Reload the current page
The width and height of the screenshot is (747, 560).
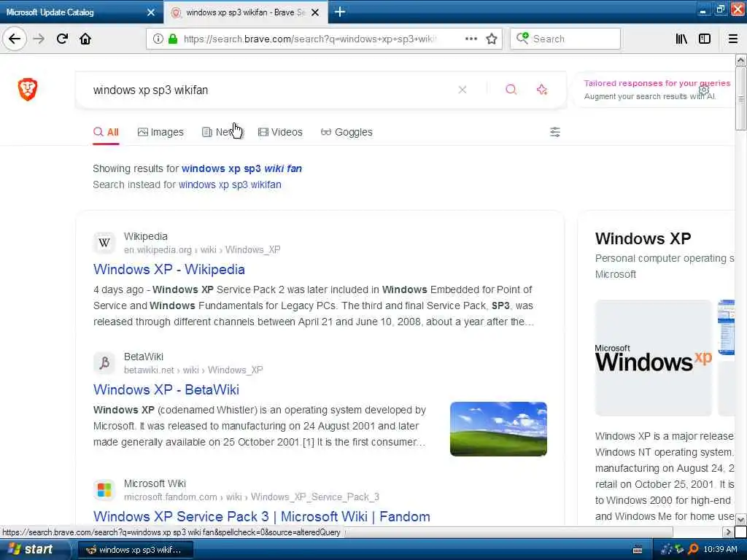pyautogui.click(x=63, y=39)
